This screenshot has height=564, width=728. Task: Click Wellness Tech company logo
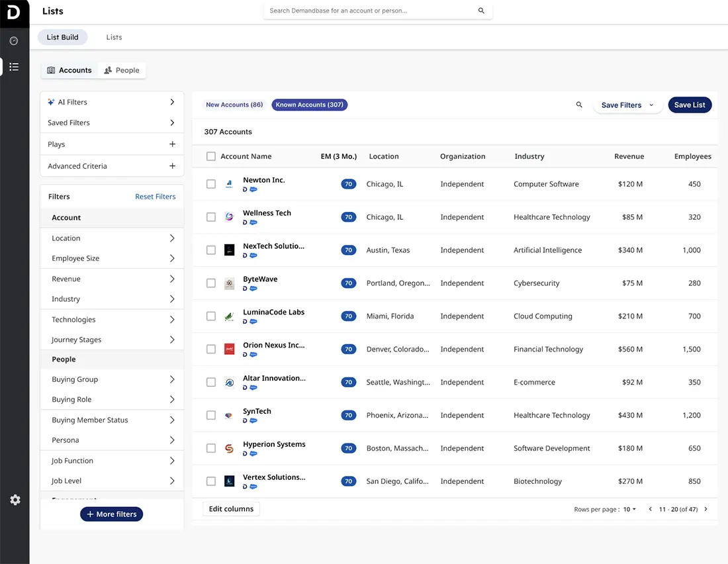click(x=230, y=217)
